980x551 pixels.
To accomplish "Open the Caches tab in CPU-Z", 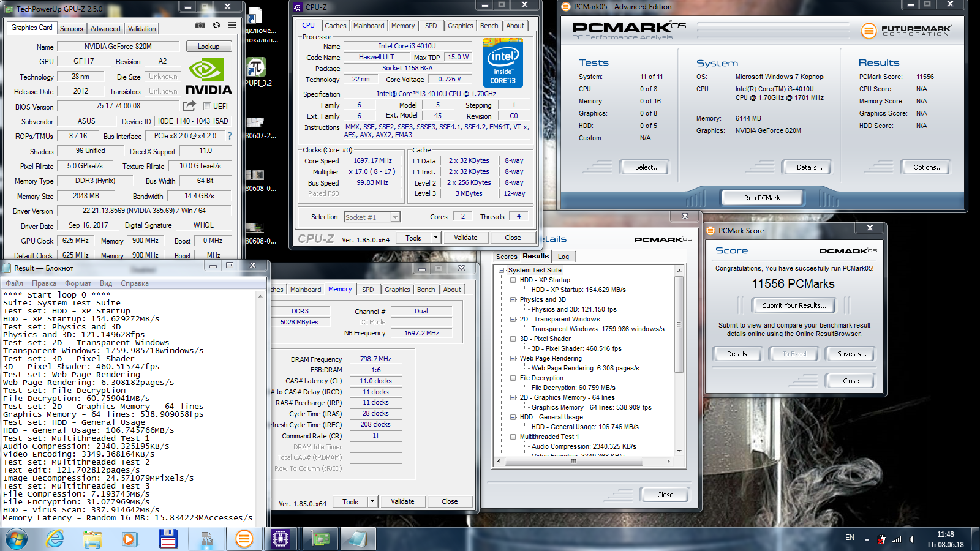I will point(335,26).
